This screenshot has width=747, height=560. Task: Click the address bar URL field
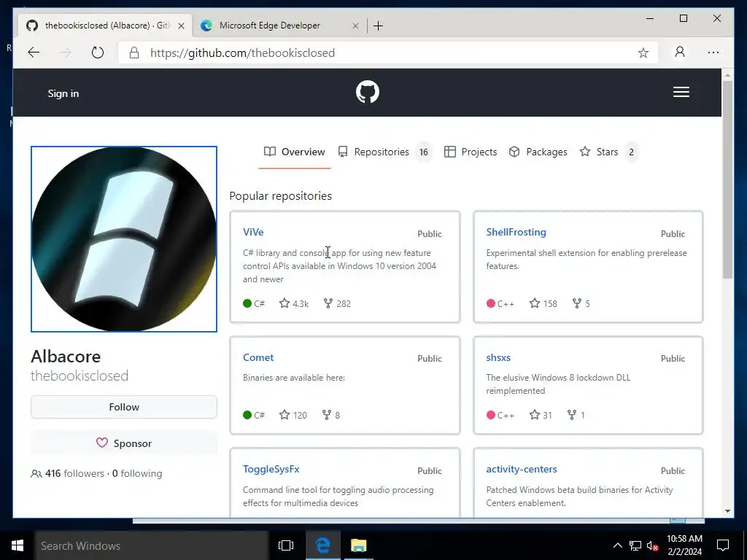[388, 52]
